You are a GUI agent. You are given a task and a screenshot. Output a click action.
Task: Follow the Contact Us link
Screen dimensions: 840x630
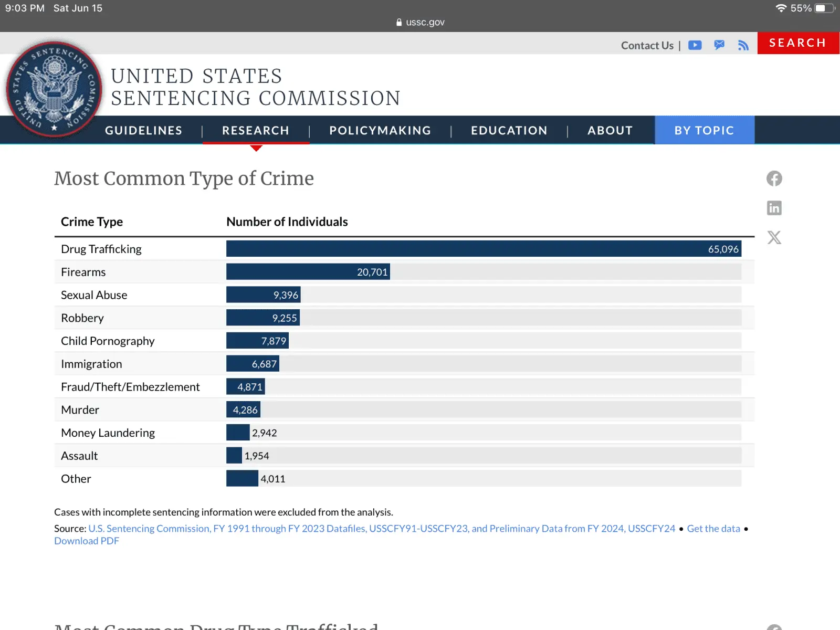pyautogui.click(x=647, y=46)
